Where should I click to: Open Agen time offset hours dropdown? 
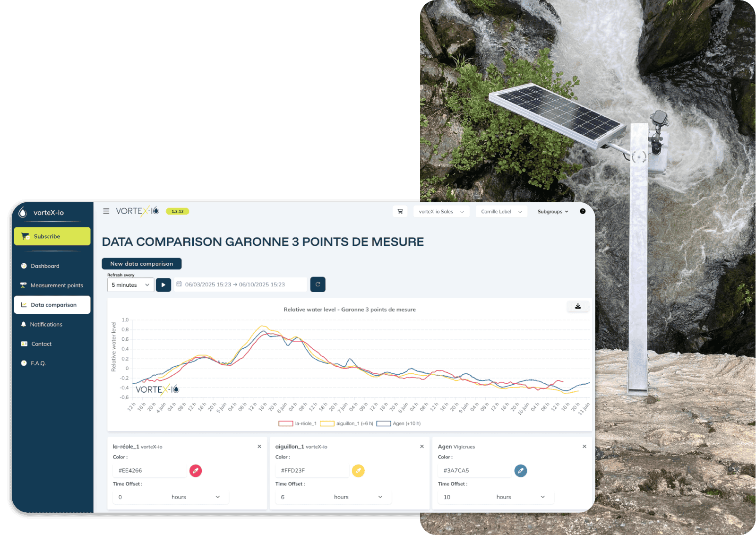point(521,497)
